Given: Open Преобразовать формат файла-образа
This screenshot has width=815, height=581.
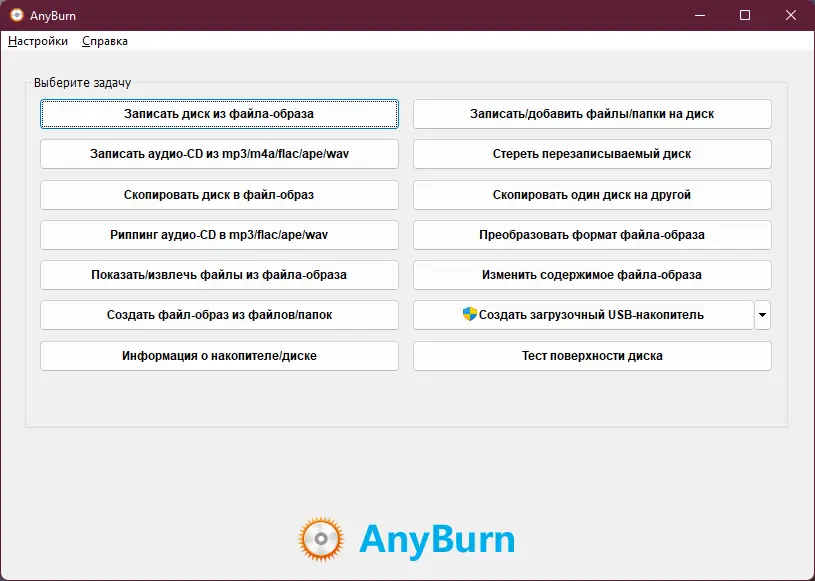Looking at the screenshot, I should (592, 235).
